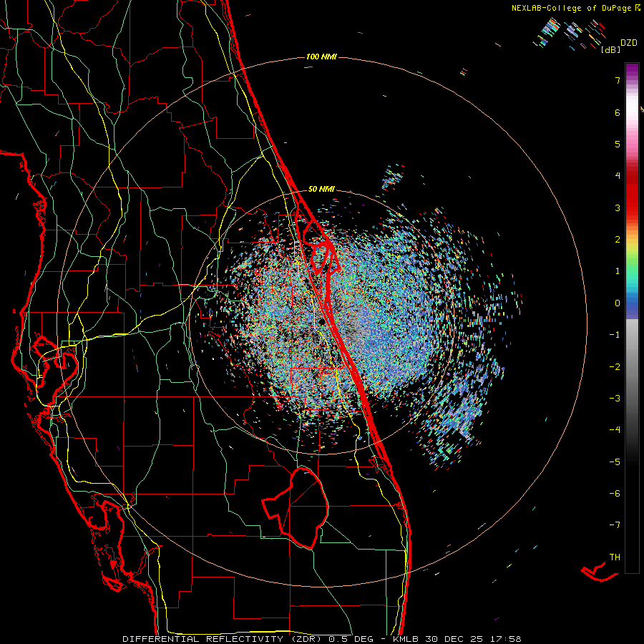Click the differential reflectivity color scale bar
This screenshot has height=644, width=644.
click(x=632, y=318)
